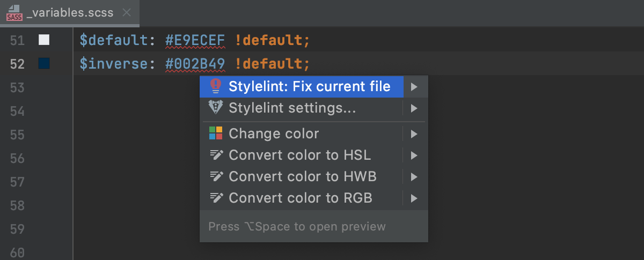Viewport: 644px width, 260px height.
Task: Select Stylelint: Fix current file
Action: pos(309,86)
